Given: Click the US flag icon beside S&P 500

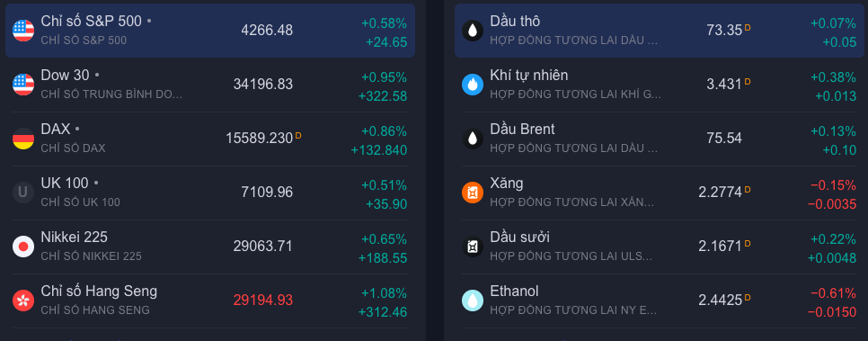Looking at the screenshot, I should coord(23,31).
